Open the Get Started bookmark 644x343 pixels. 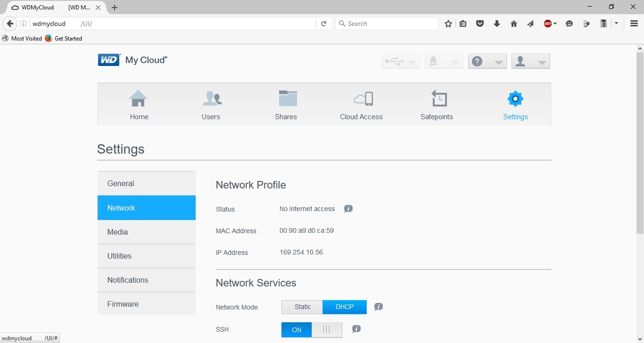coord(64,39)
